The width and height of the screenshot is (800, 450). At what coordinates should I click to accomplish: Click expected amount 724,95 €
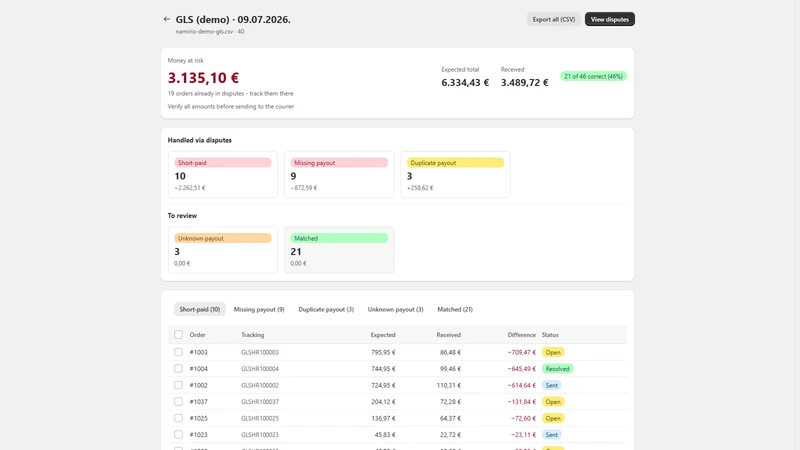(x=383, y=385)
